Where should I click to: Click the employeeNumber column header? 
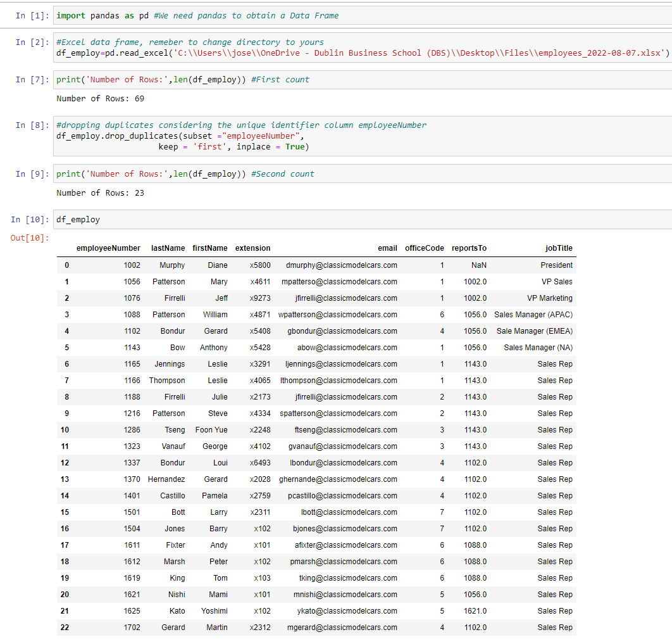108,248
